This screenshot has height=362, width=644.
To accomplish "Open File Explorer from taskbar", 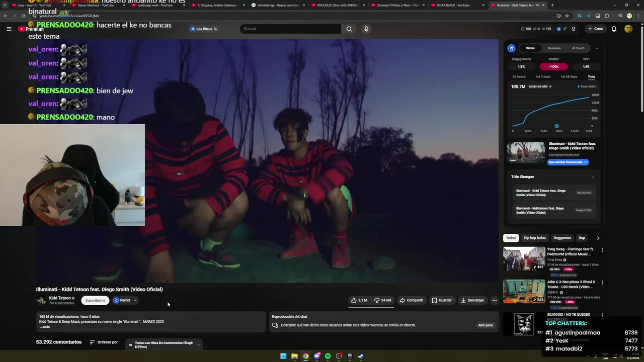I will pos(294,356).
